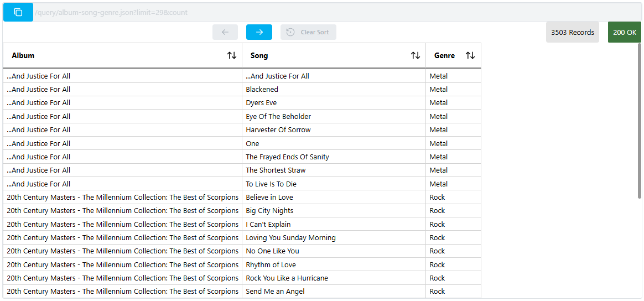Image resolution: width=644 pixels, height=301 pixels.
Task: Go to next page with right arrow
Action: pos(259,32)
